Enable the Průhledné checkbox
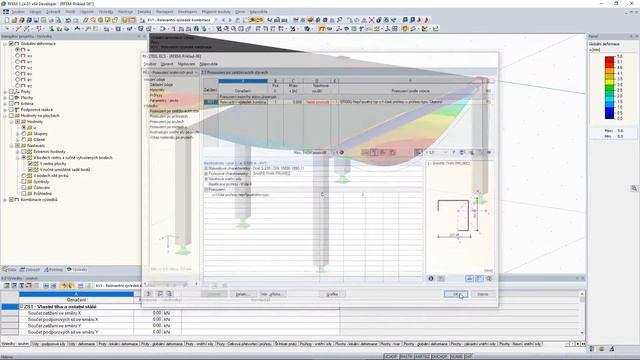640x360 pixels. [x=24, y=193]
